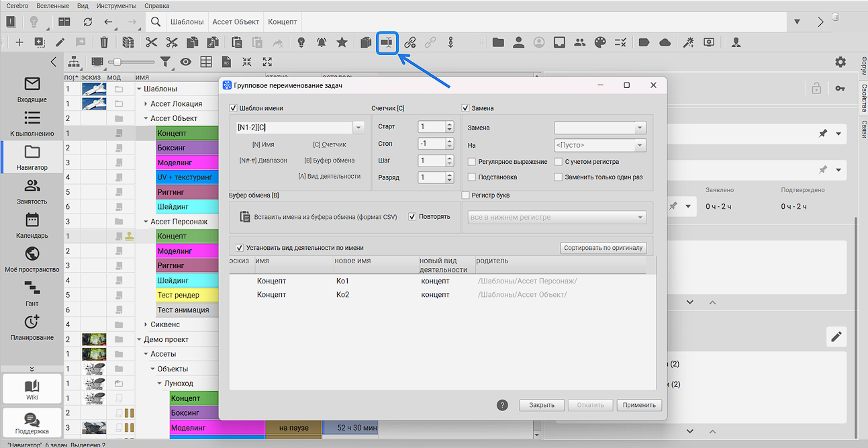The height and width of the screenshot is (448, 868).
Task: Expand the Сиквенс tree node
Action: (146, 324)
